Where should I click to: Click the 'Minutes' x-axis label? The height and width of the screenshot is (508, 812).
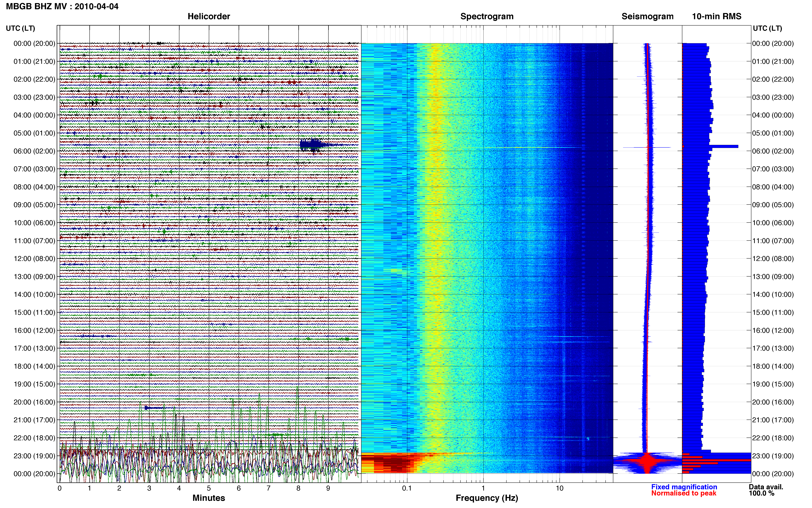(x=209, y=498)
